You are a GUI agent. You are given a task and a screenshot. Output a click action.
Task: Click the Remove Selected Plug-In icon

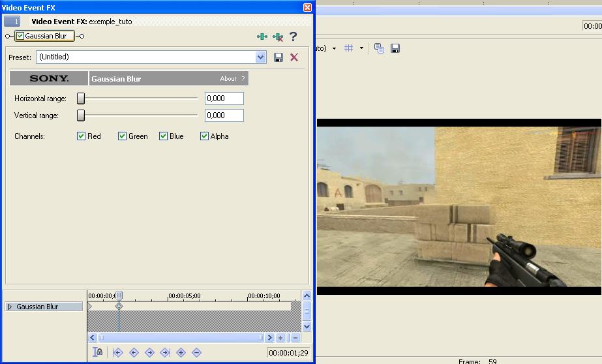coord(278,37)
